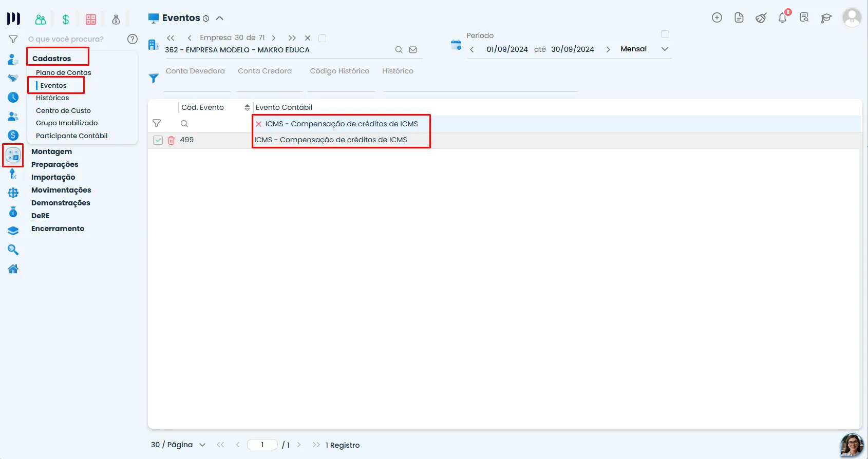The width and height of the screenshot is (868, 459).
Task: Select Centro de Custo menu item
Action: click(63, 111)
